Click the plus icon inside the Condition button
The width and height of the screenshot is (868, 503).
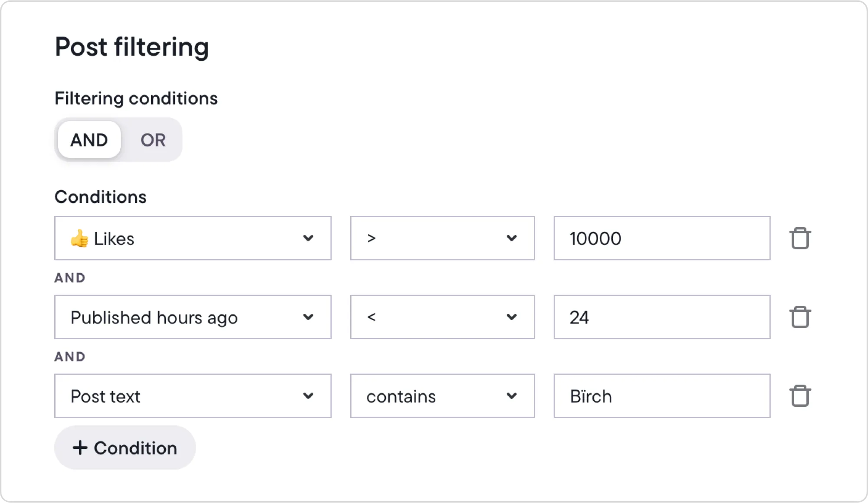[81, 447]
